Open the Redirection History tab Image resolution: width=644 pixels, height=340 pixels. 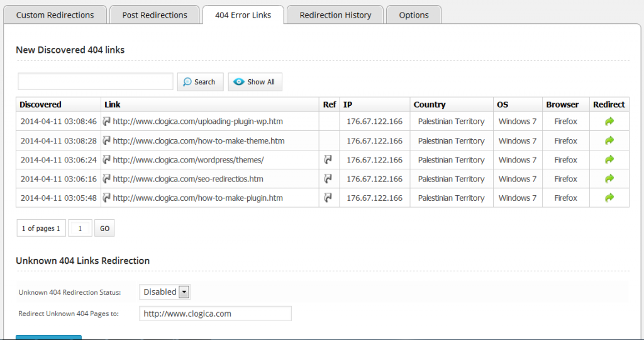(335, 14)
